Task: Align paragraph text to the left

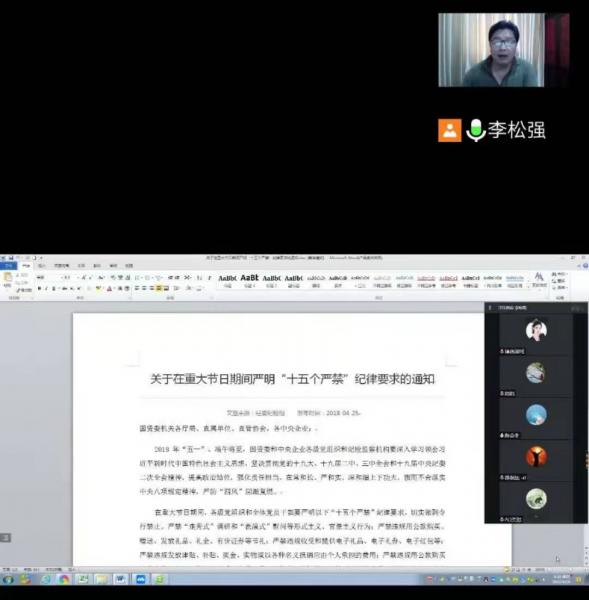Action: (137, 289)
